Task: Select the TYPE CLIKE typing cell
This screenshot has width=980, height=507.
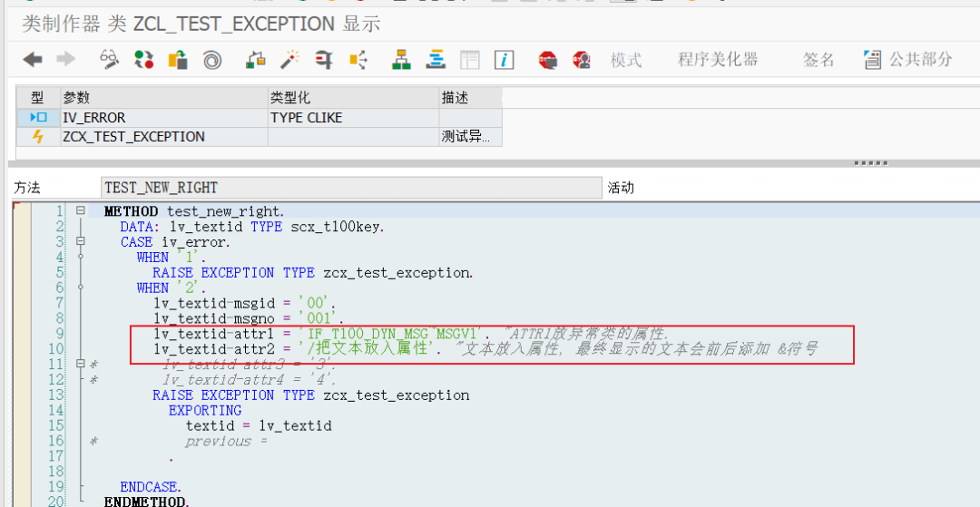Action: pos(353,117)
